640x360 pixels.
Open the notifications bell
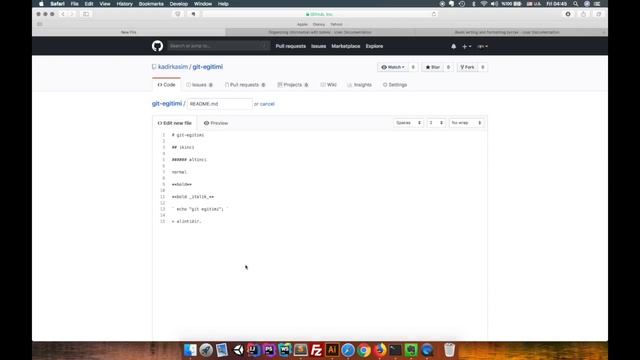[x=453, y=47]
